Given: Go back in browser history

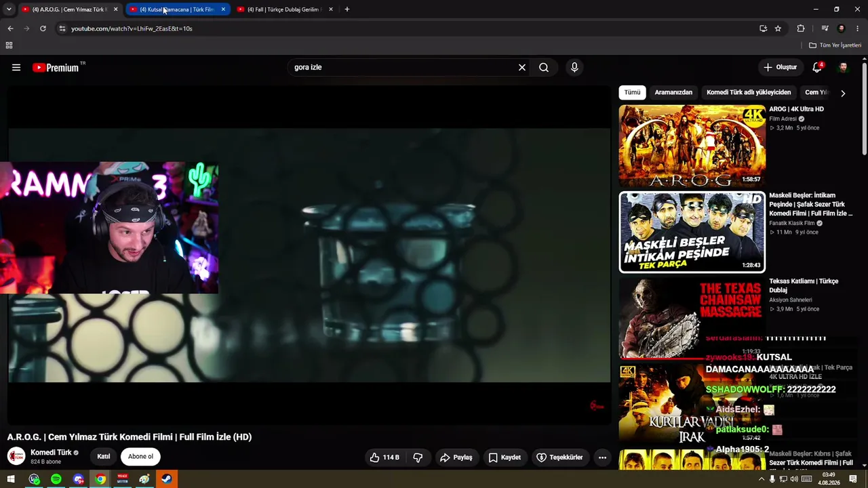Looking at the screenshot, I should coord(10,28).
